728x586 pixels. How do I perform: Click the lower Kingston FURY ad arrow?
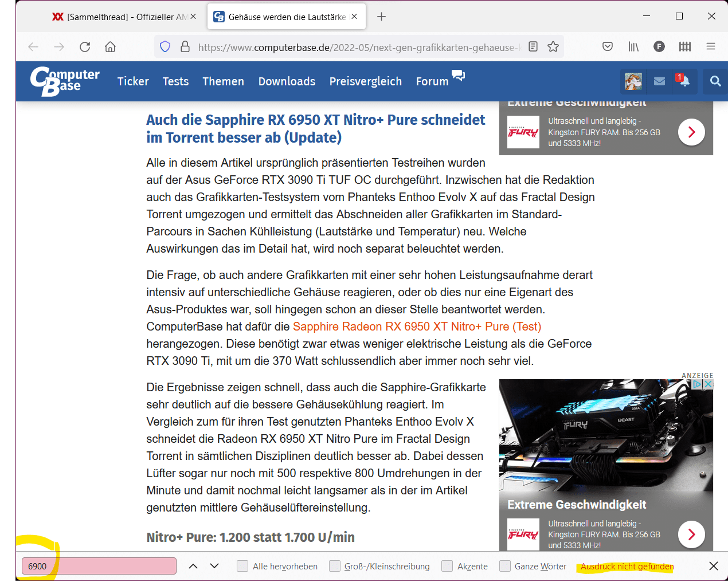click(x=691, y=534)
